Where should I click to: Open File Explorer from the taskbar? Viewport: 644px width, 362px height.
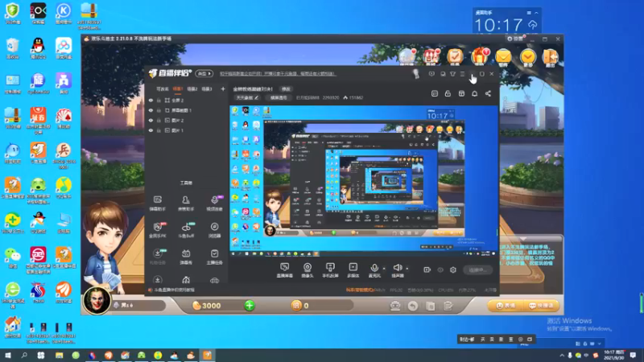pos(59,356)
